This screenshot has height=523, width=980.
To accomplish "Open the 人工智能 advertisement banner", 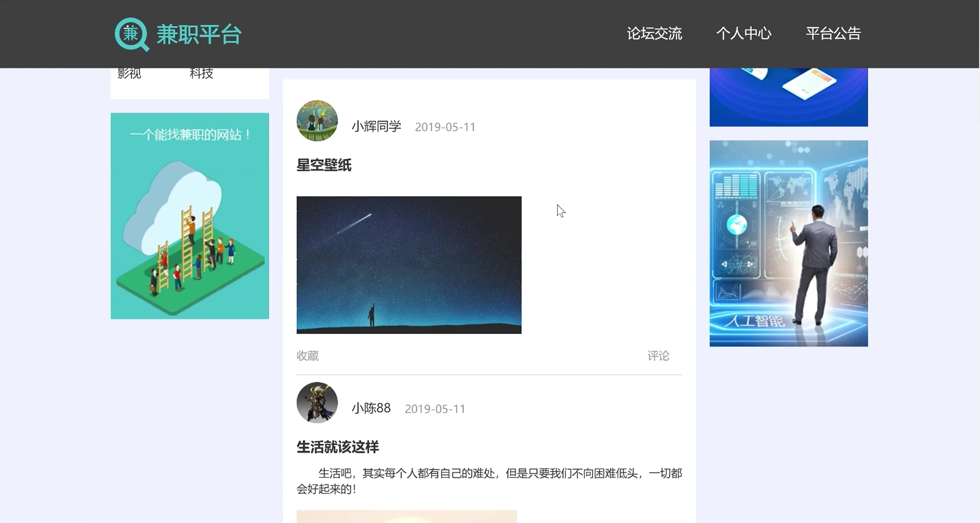I will tap(788, 243).
